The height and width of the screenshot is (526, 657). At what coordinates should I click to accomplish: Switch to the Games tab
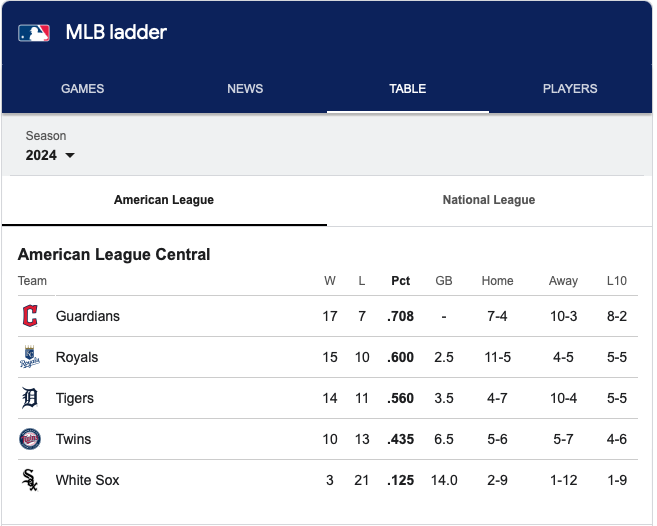82,89
